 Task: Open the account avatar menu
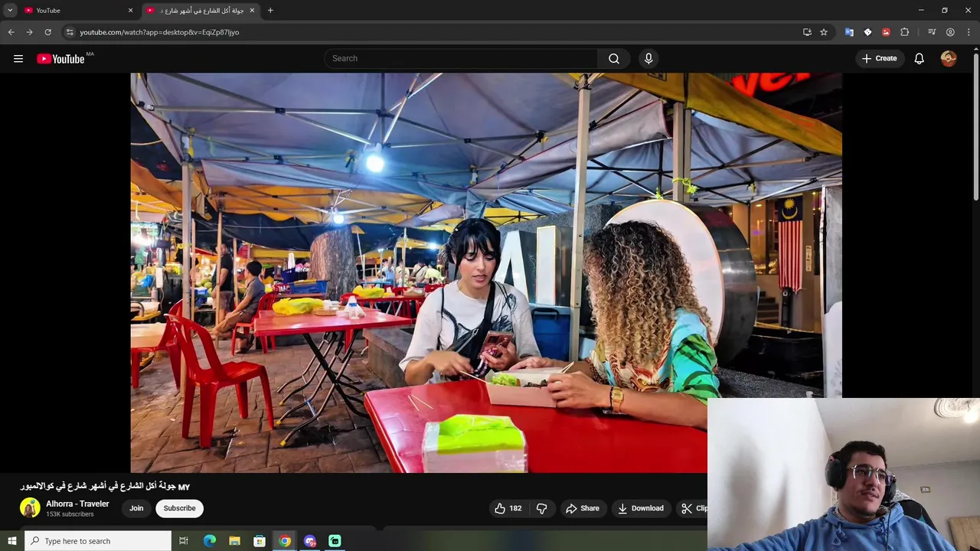[x=949, y=58]
